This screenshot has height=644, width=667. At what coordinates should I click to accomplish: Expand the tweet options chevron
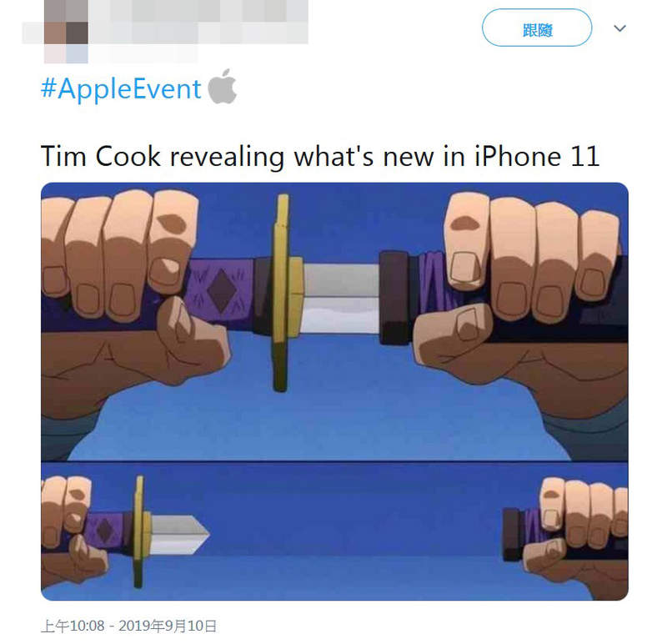pyautogui.click(x=619, y=28)
